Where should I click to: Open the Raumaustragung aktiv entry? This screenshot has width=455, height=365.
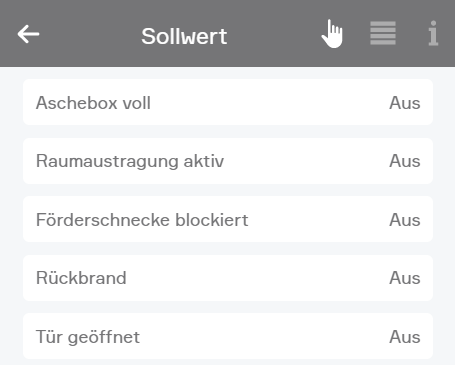130,162
